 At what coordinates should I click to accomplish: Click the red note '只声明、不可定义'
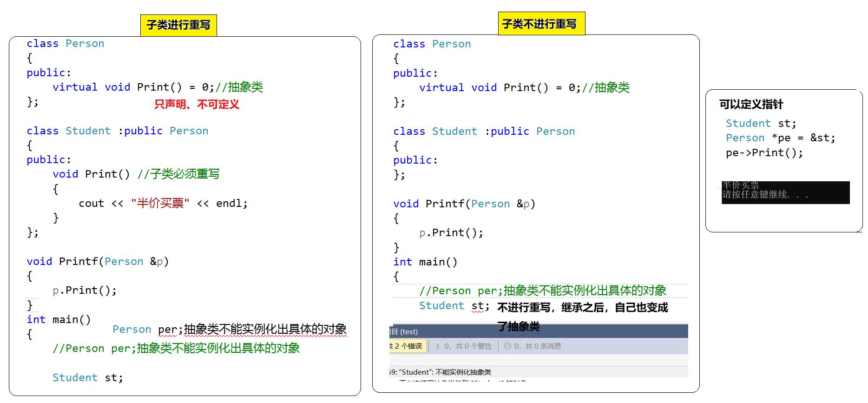coord(197,104)
